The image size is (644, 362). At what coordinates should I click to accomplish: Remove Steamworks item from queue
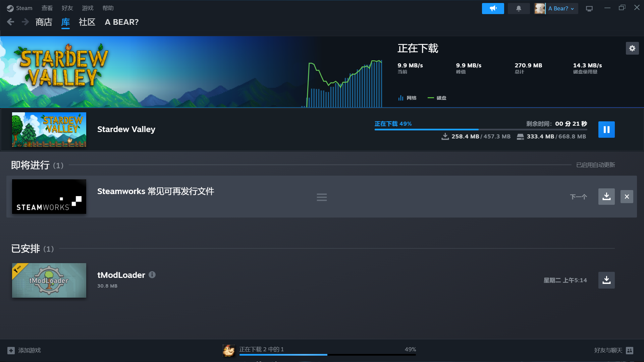pyautogui.click(x=627, y=197)
